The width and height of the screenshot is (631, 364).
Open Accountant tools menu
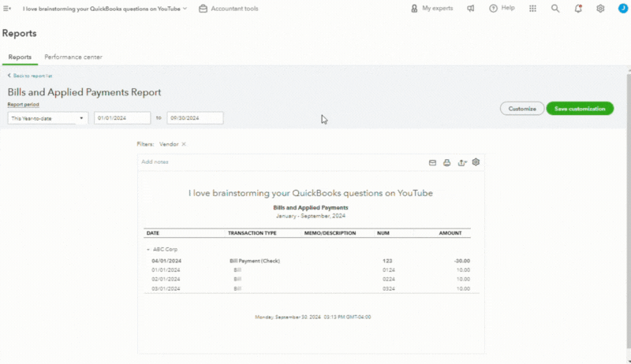pyautogui.click(x=229, y=9)
